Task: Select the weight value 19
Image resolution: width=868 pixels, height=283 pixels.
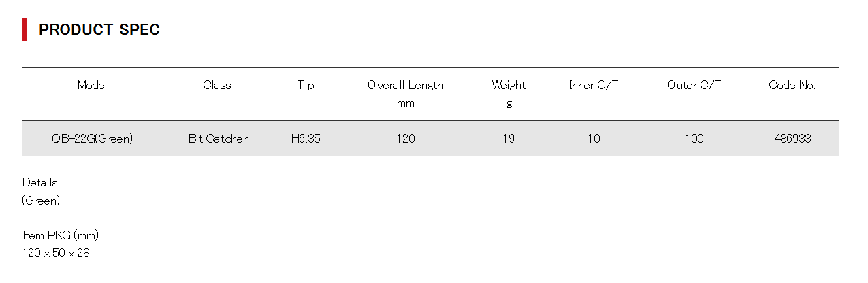Action: (509, 139)
